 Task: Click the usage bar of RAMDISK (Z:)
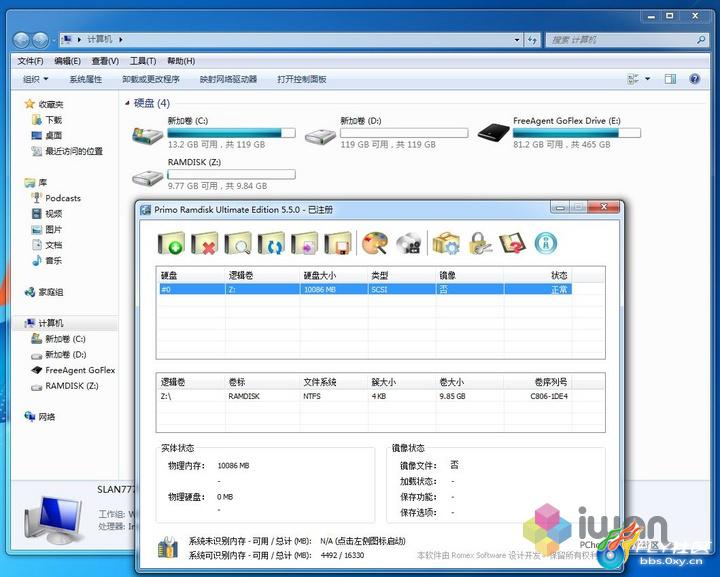[x=231, y=174]
